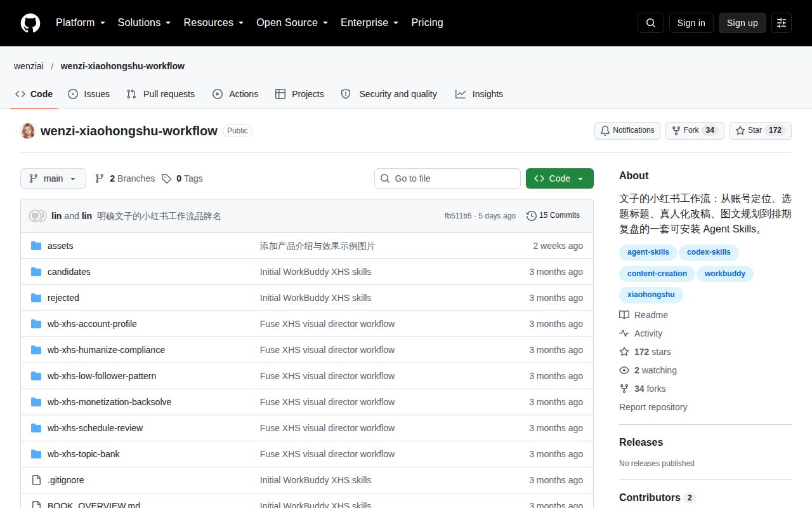Click the candidates folder icon
812x508 pixels.
pos(36,272)
